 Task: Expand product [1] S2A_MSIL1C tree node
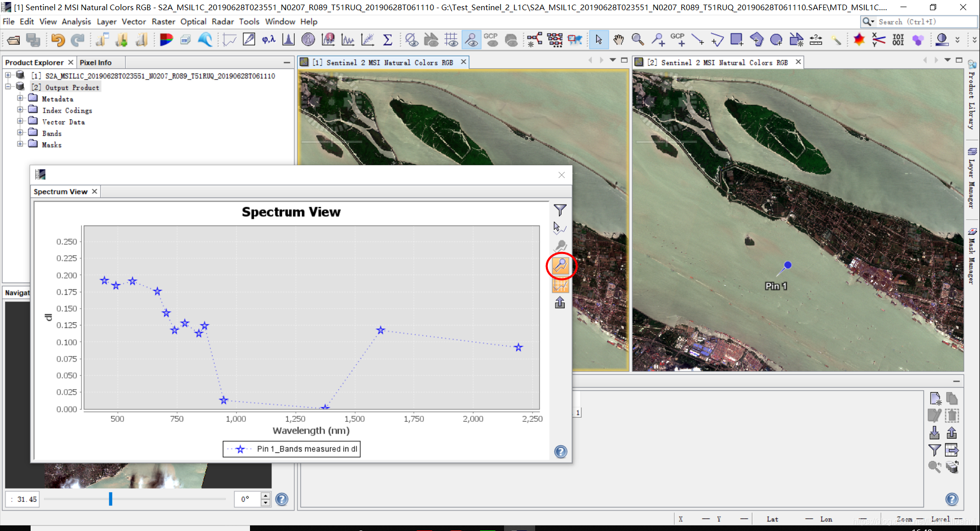8,75
